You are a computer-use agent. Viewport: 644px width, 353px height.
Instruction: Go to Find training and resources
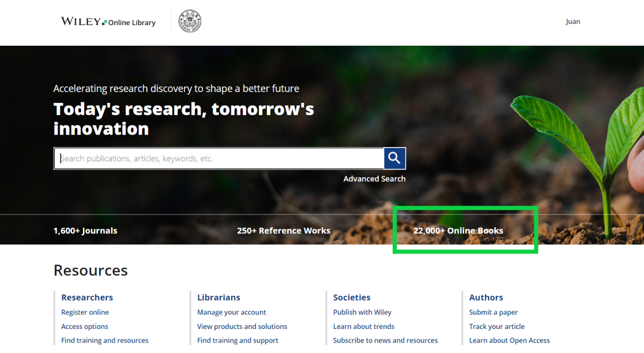pos(105,340)
